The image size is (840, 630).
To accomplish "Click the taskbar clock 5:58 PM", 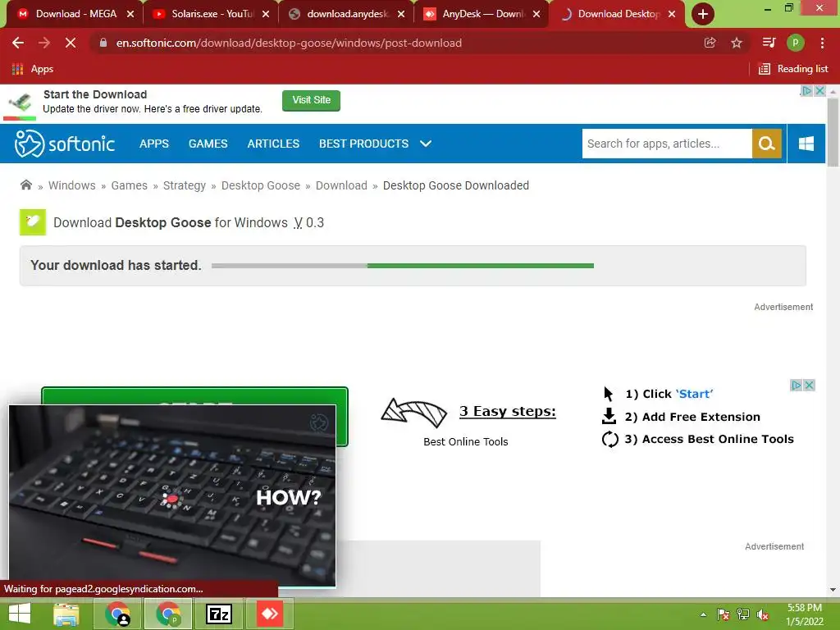I will click(804, 614).
